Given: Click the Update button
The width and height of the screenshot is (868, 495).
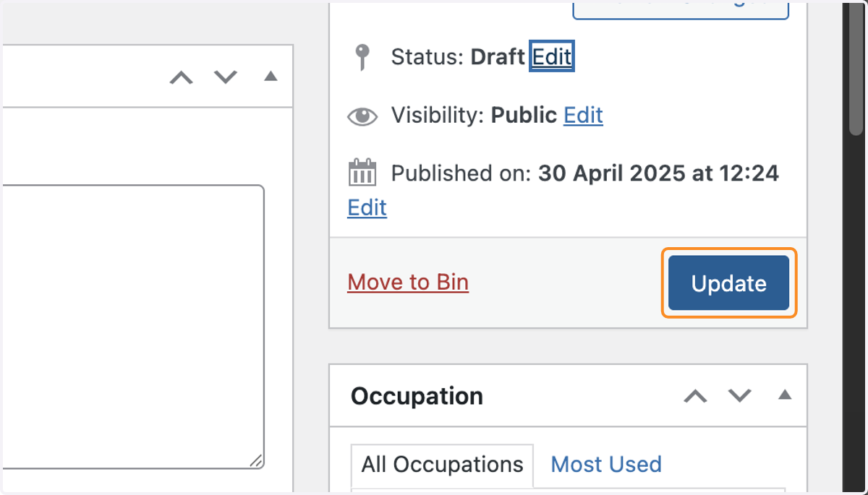Looking at the screenshot, I should coord(728,283).
